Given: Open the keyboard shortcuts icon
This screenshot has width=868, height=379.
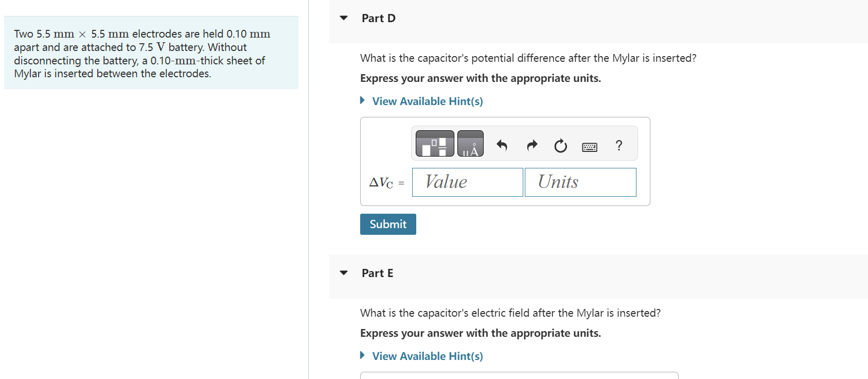Looking at the screenshot, I should (x=590, y=147).
